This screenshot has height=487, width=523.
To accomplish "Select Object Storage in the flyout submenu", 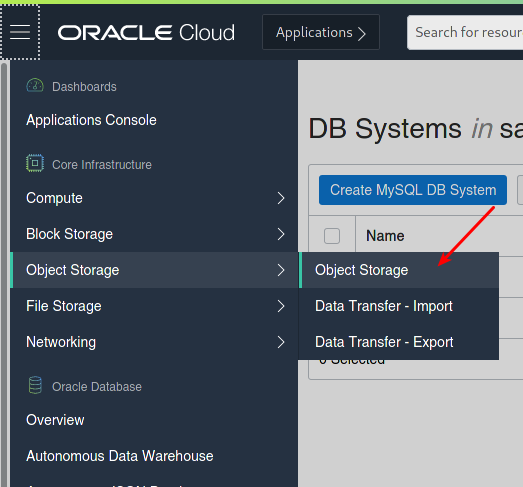I will [x=399, y=270].
